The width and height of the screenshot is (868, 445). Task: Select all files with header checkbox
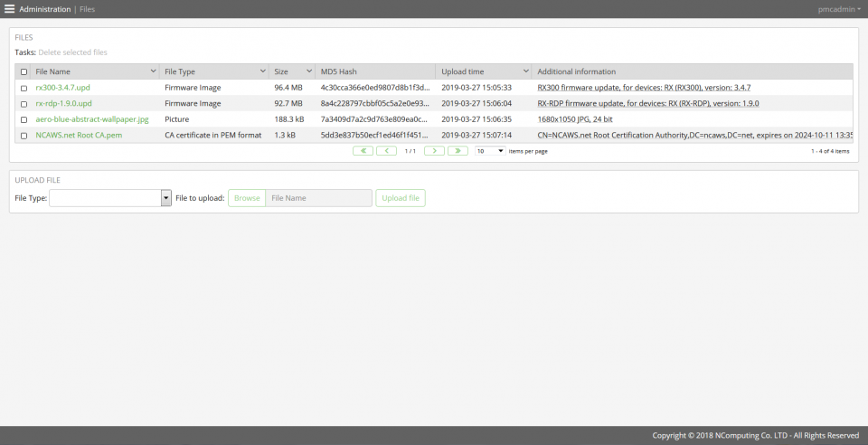[24, 72]
